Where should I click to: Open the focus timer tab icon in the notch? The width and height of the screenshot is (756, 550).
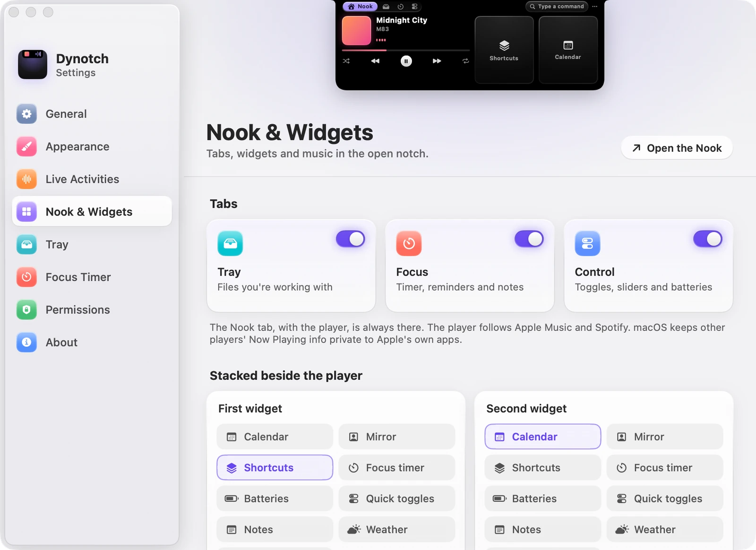tap(400, 7)
